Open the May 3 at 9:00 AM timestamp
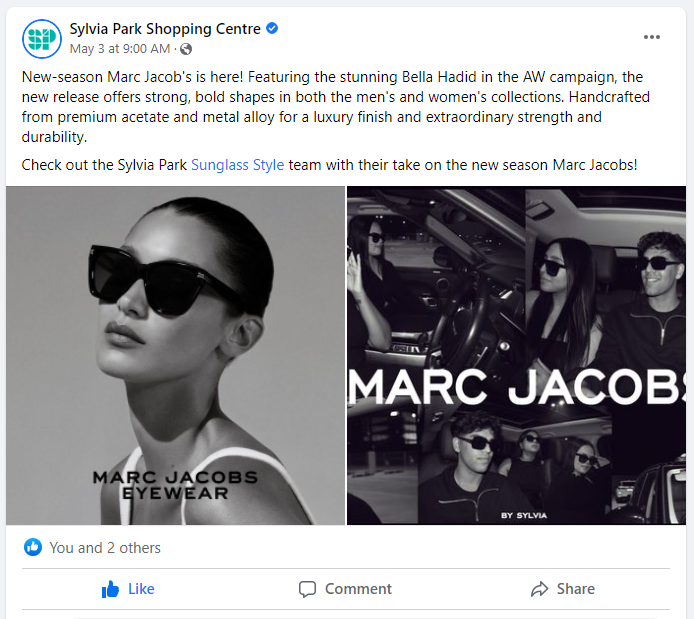The height and width of the screenshot is (619, 694). click(x=120, y=49)
